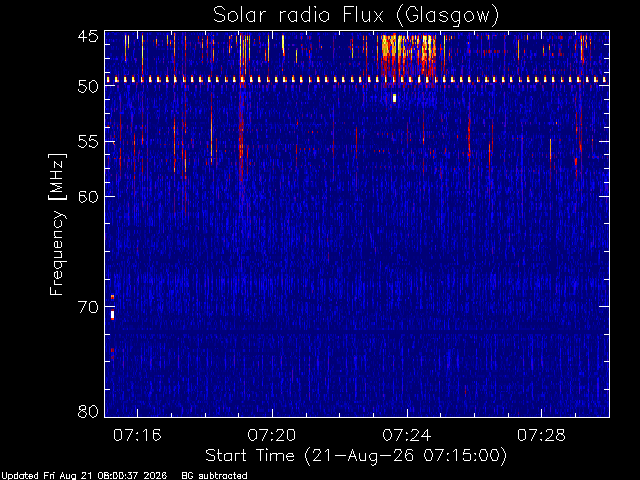
Task: Click the 07:20 time axis label
Action: pos(272,435)
